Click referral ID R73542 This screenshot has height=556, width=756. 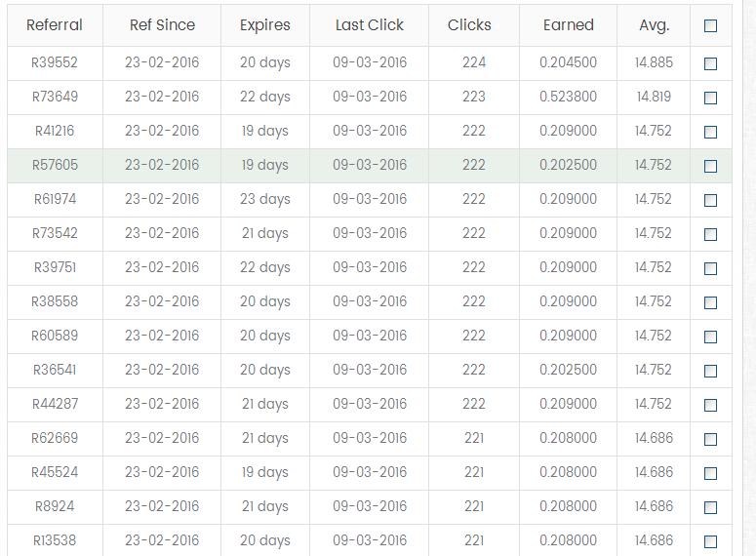coord(55,233)
